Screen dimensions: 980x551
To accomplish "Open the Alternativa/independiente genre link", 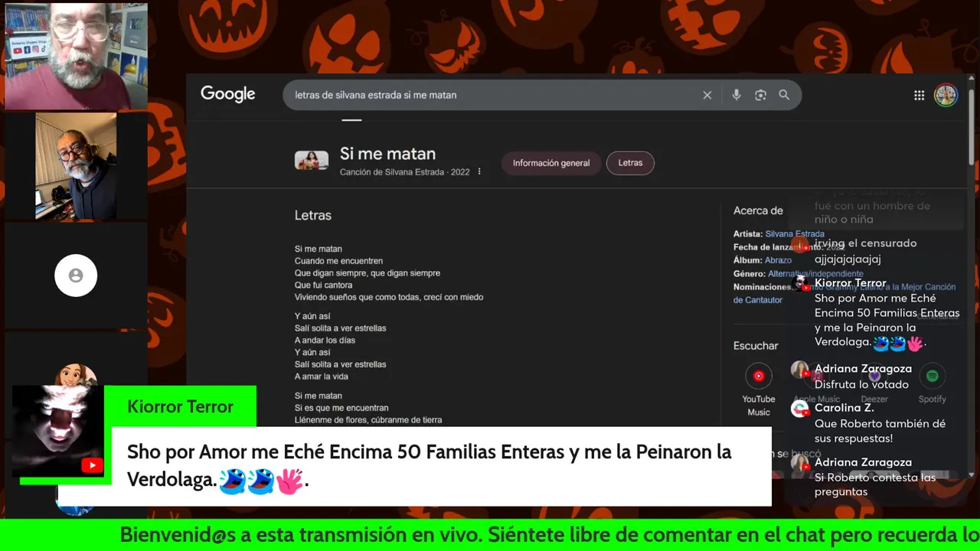I will point(815,273).
